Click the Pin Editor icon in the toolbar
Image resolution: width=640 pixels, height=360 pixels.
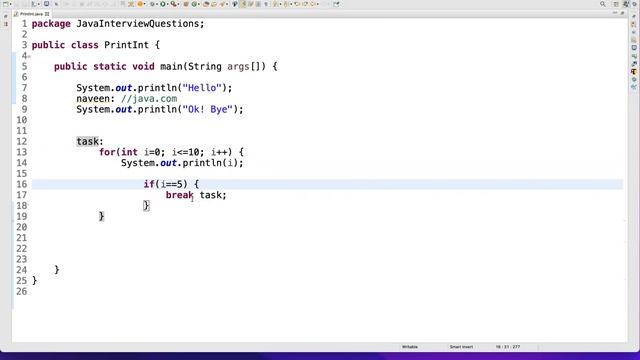[336, 4]
